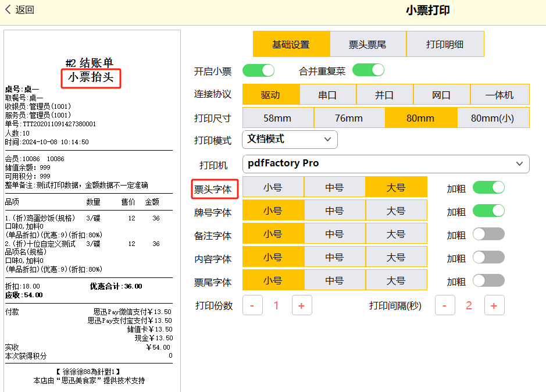Screen dimensions: 546x392
Task: Open the 打印明细 tab
Action: coord(445,44)
